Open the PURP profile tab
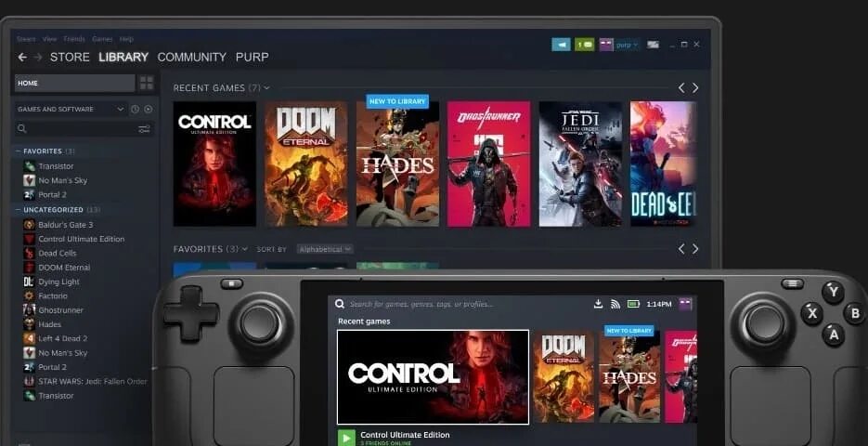The height and width of the screenshot is (446, 868). [x=253, y=57]
